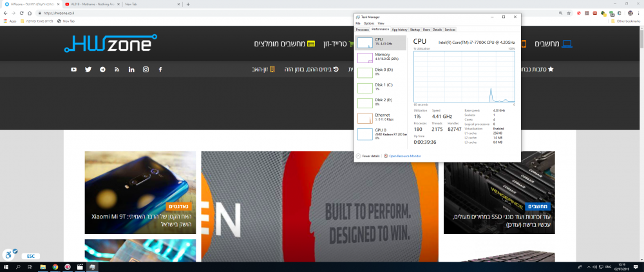Click the Chrome profile avatar
644x272 pixels.
click(630, 13)
